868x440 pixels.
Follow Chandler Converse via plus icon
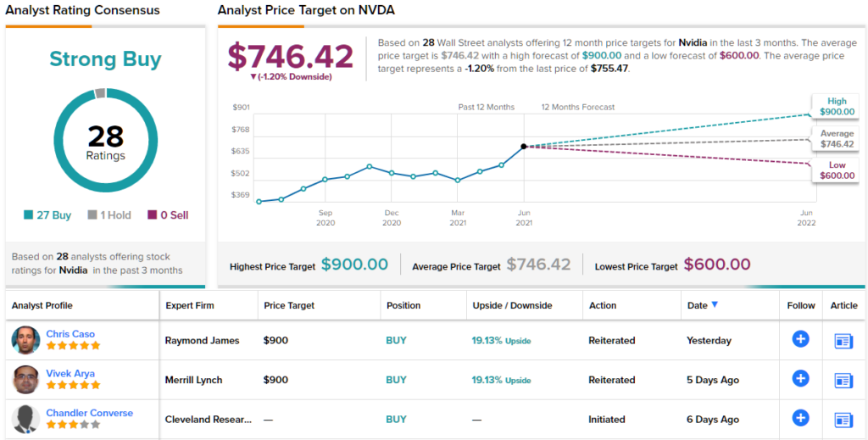(x=800, y=418)
